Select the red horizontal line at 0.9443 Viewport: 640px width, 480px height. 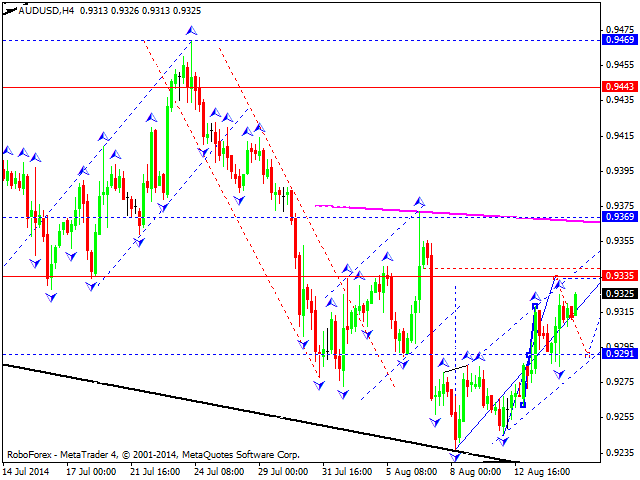301,87
